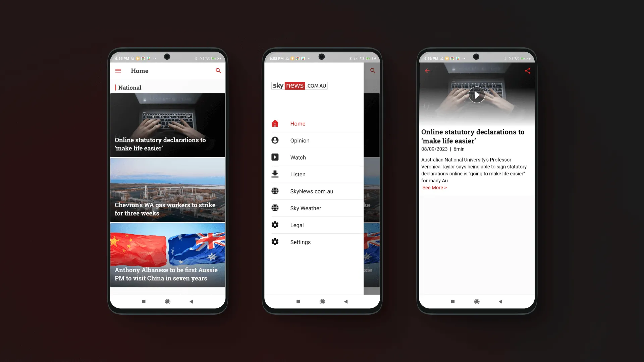This screenshot has width=644, height=362.
Task: Tap the search icon on Home screen
Action: (218, 70)
